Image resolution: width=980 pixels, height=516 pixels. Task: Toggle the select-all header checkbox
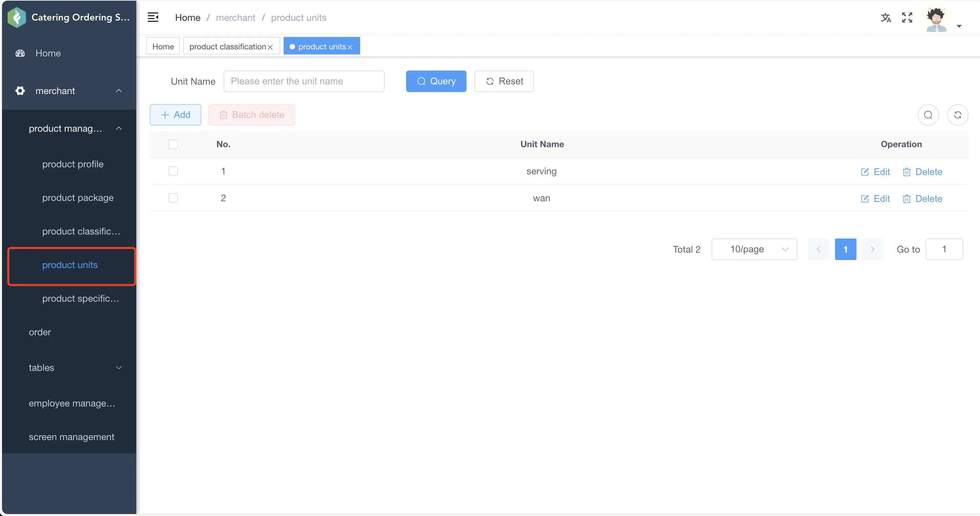[173, 144]
